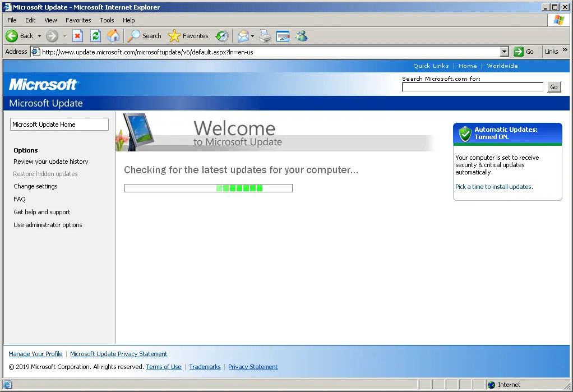The image size is (573, 392).
Task: Click Pick a time to install updates
Action: 494,187
